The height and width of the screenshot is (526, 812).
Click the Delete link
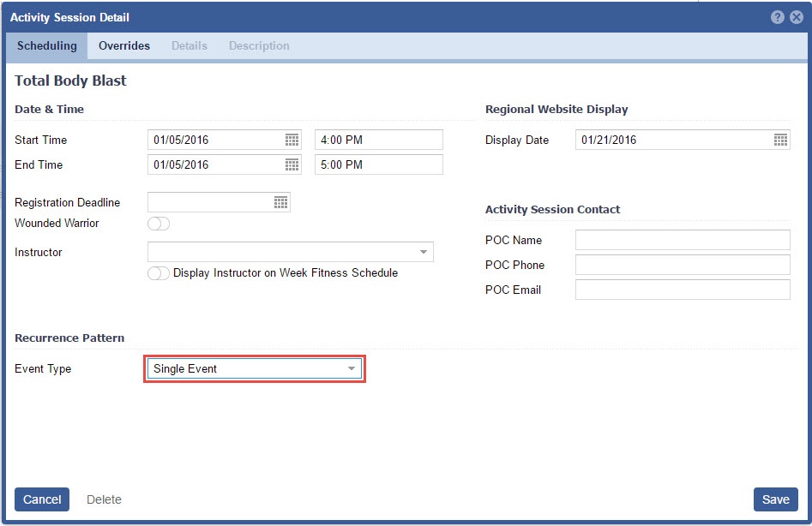104,499
